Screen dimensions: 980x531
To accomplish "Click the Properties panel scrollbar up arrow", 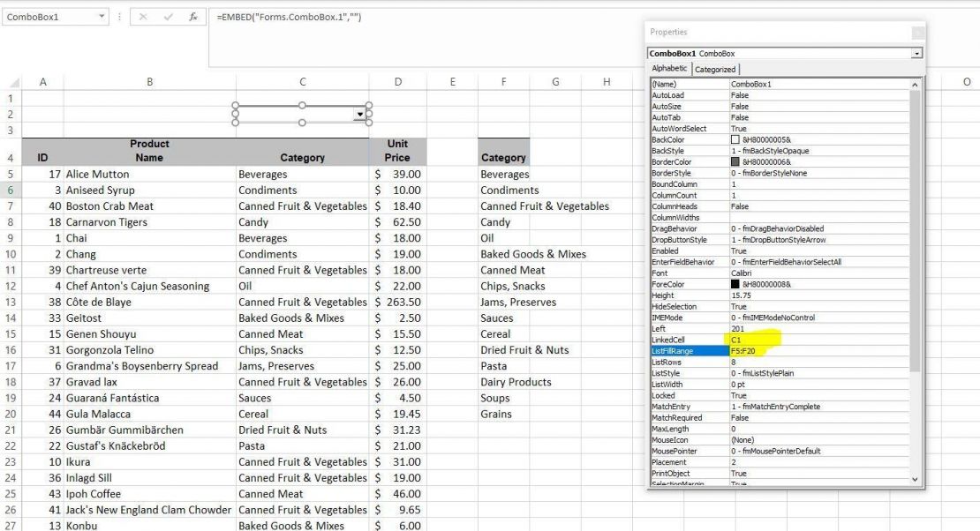I will [x=916, y=86].
